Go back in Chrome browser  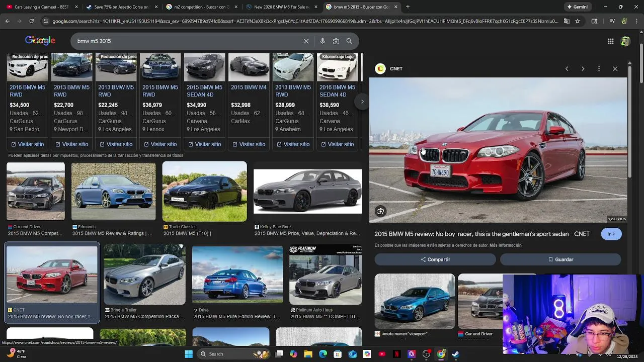tap(7, 21)
